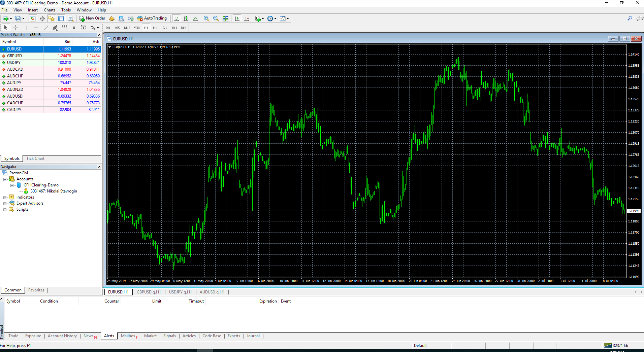Open the Charts menu
Viewport: 644px width, 352px height.
tap(50, 10)
